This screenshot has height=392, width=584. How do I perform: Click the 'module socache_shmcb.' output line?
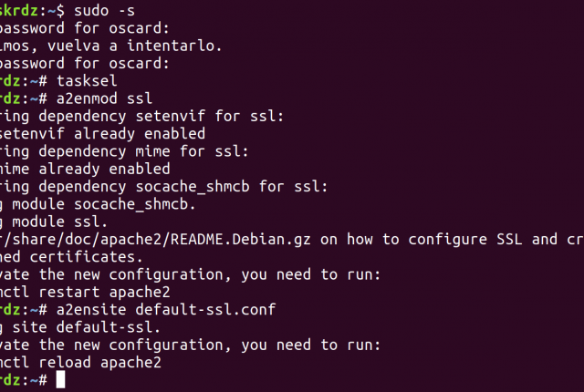pyautogui.click(x=103, y=204)
